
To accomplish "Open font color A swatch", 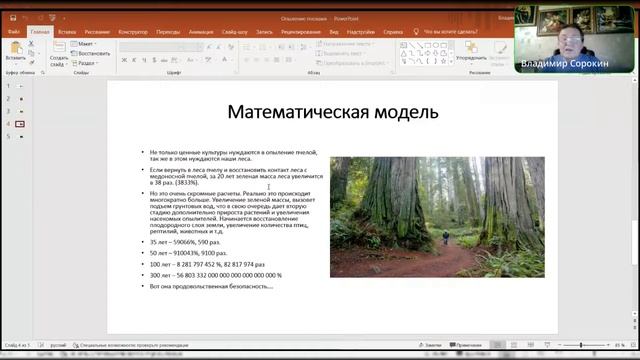I will tap(224, 60).
